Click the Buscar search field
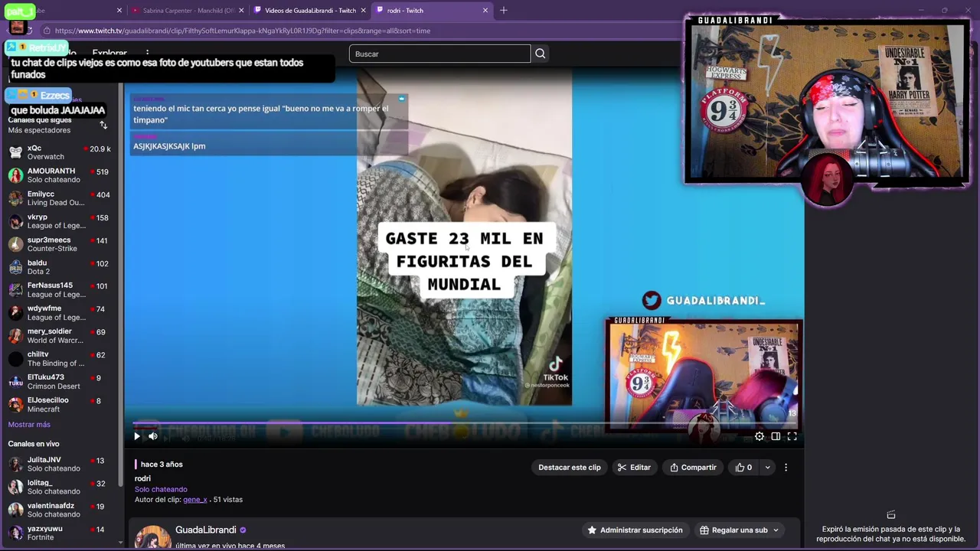Screen dimensions: 980x551 (439, 54)
